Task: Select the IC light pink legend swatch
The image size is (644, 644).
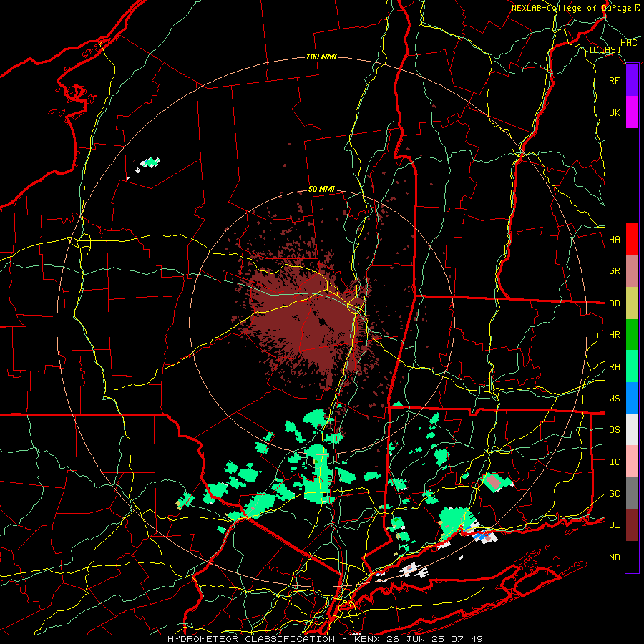Action: pyautogui.click(x=632, y=462)
